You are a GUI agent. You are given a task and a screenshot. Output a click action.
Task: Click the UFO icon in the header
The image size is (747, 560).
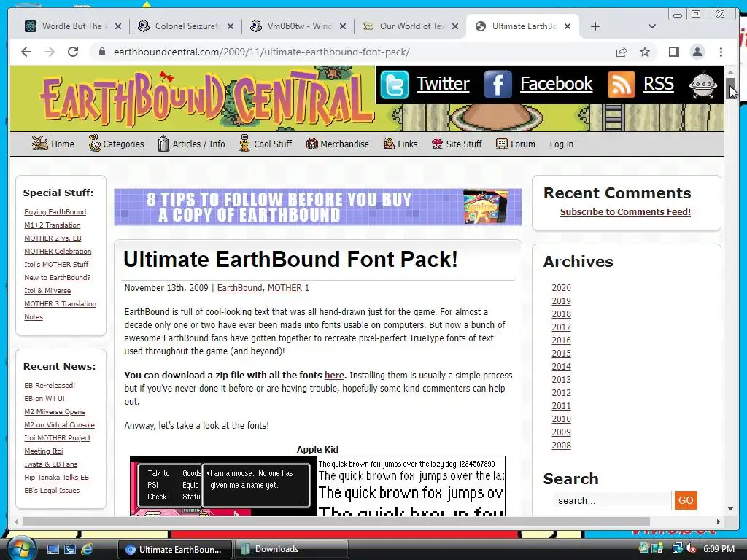tap(703, 85)
